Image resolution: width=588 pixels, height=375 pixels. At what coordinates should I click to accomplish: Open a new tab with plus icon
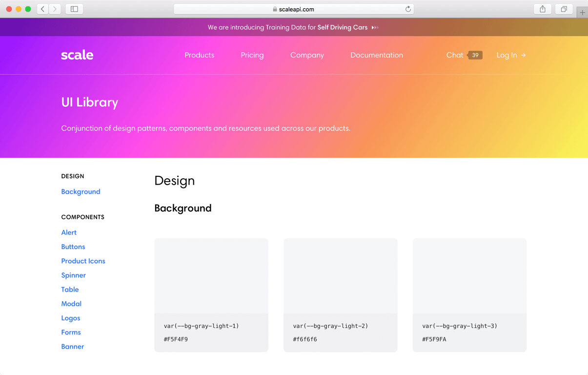tap(582, 12)
